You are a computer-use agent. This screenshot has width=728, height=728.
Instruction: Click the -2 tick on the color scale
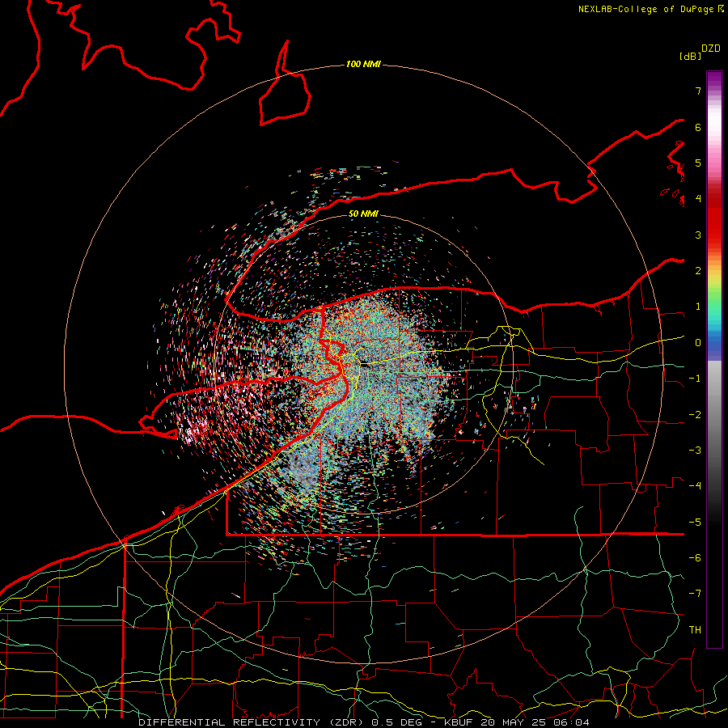(695, 415)
